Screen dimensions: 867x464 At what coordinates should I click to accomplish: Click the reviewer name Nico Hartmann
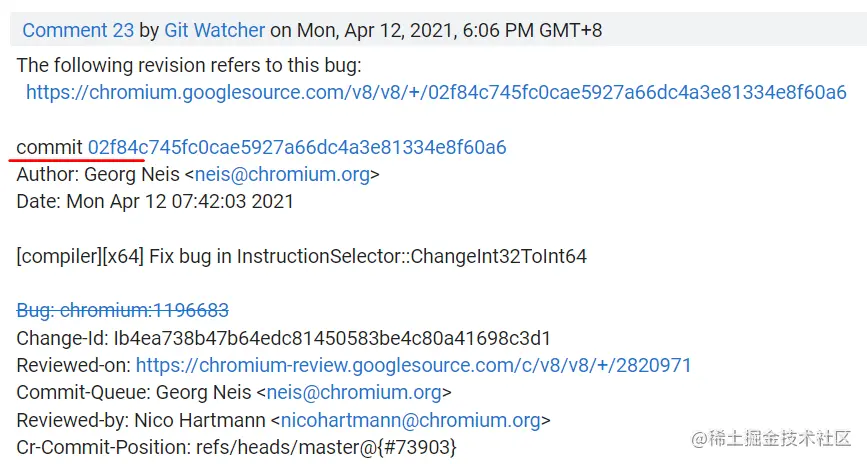(x=200, y=420)
